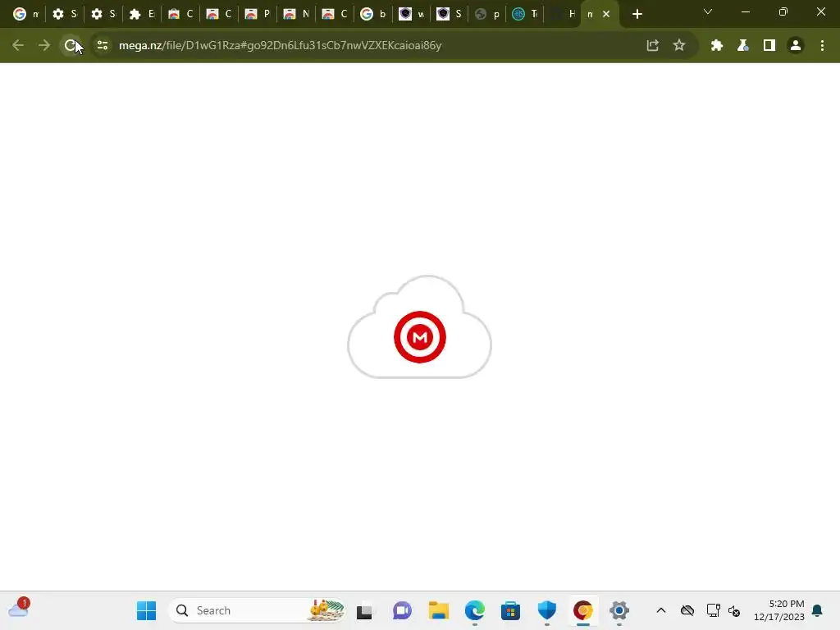
Task: Click Chrome icon in taskbar
Action: [x=583, y=610]
